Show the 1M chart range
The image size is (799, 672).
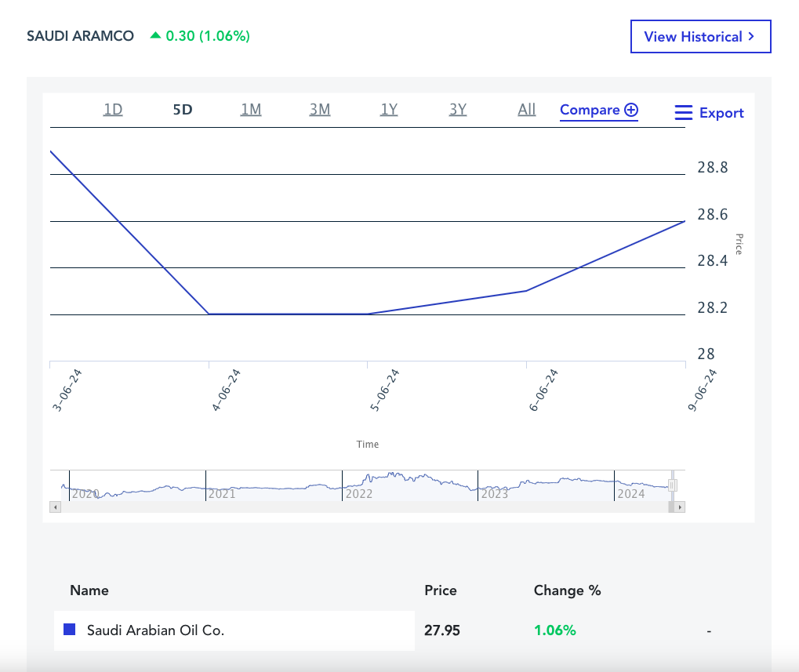pos(251,110)
